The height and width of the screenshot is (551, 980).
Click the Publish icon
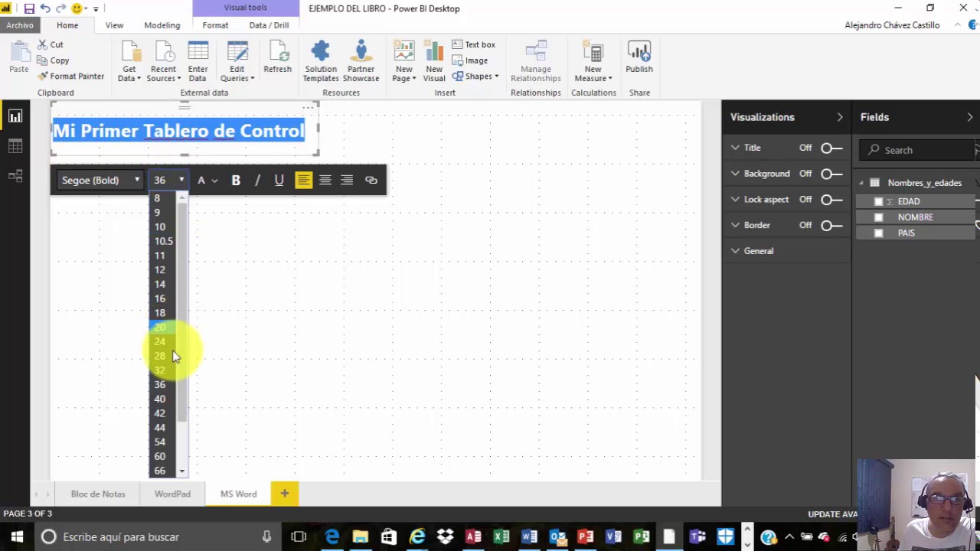tap(639, 59)
